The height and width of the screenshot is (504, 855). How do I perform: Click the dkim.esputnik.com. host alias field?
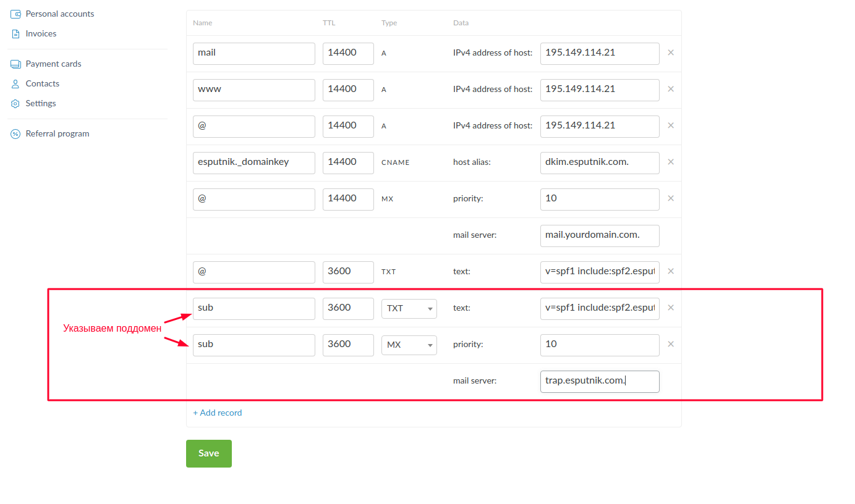pos(599,162)
